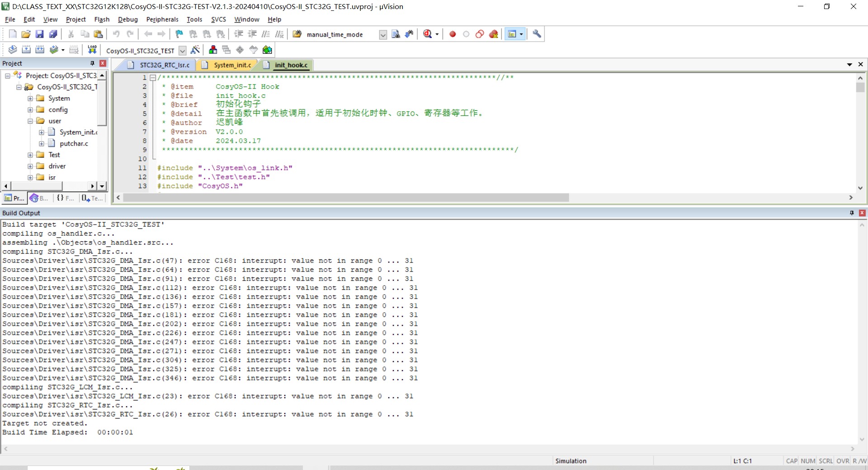The width and height of the screenshot is (868, 470).
Task: Expand the System folder in Project tree
Action: pyautogui.click(x=30, y=99)
